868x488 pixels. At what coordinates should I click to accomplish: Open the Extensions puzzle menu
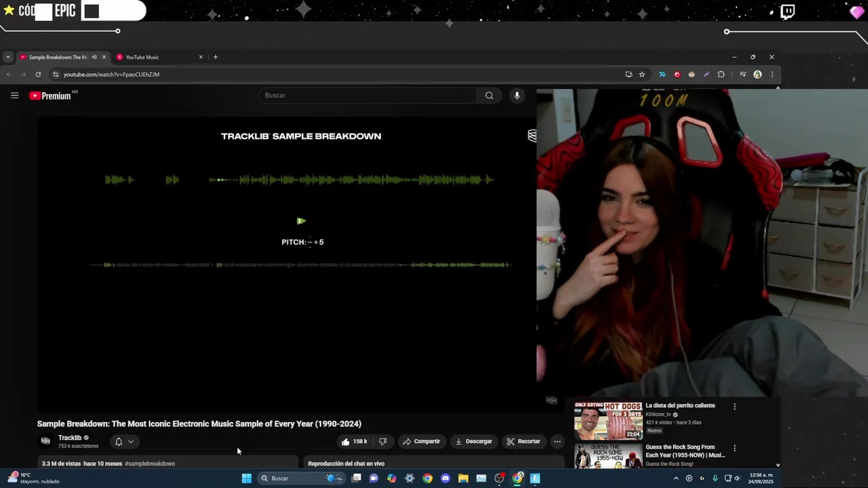point(721,75)
